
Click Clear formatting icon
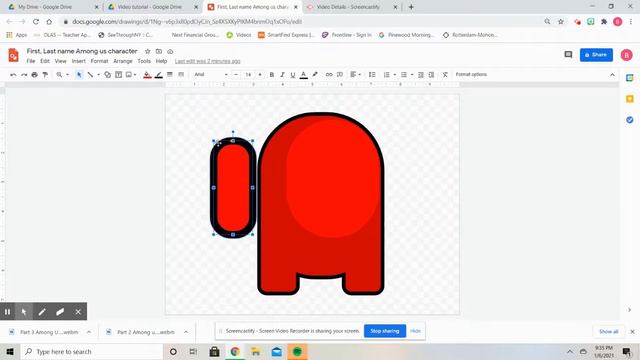[445, 75]
